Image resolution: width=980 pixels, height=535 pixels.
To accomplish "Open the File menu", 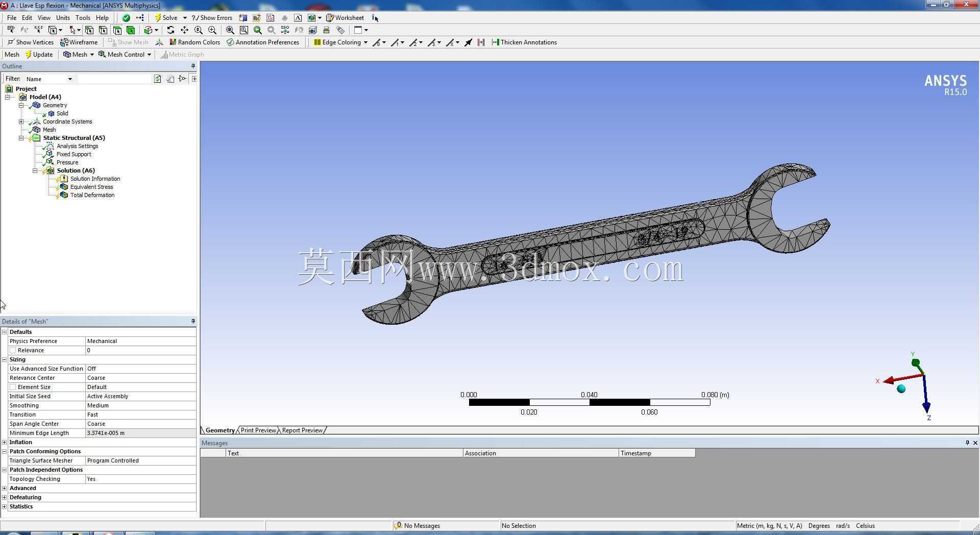I will 12,18.
